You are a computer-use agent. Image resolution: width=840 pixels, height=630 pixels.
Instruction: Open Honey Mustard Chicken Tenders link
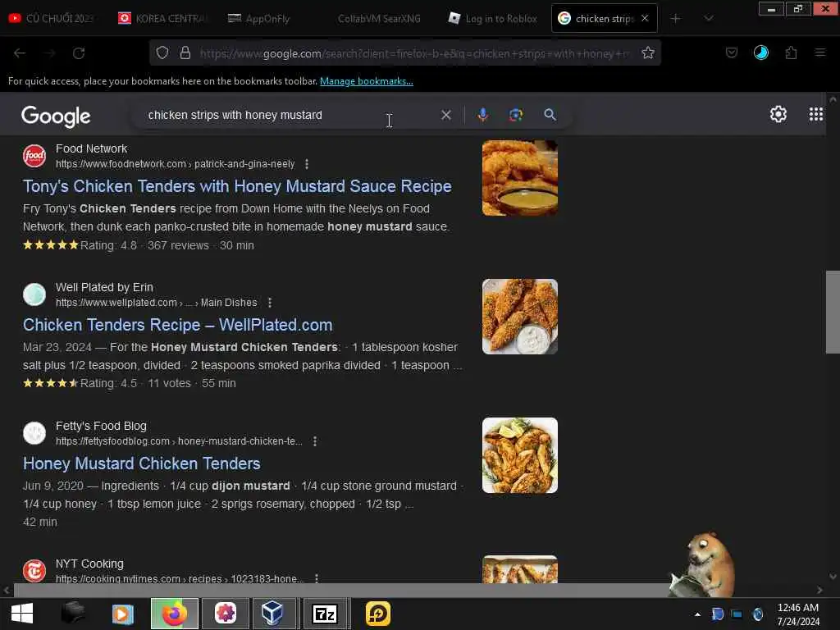(x=141, y=463)
